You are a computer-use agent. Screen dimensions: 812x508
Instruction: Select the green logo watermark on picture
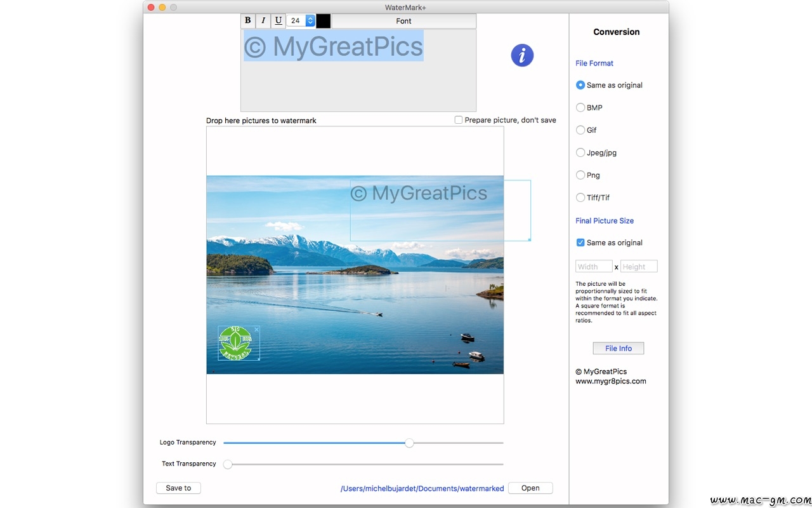(235, 344)
